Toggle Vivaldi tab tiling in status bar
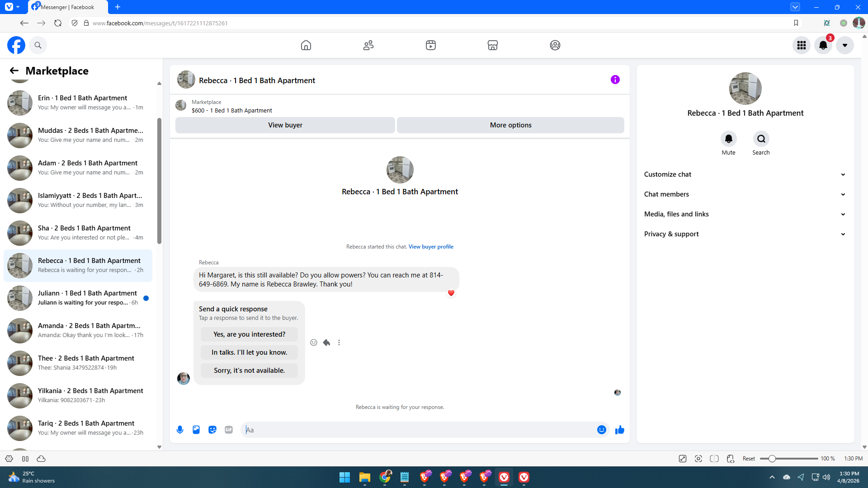The image size is (868, 488). tap(714, 459)
